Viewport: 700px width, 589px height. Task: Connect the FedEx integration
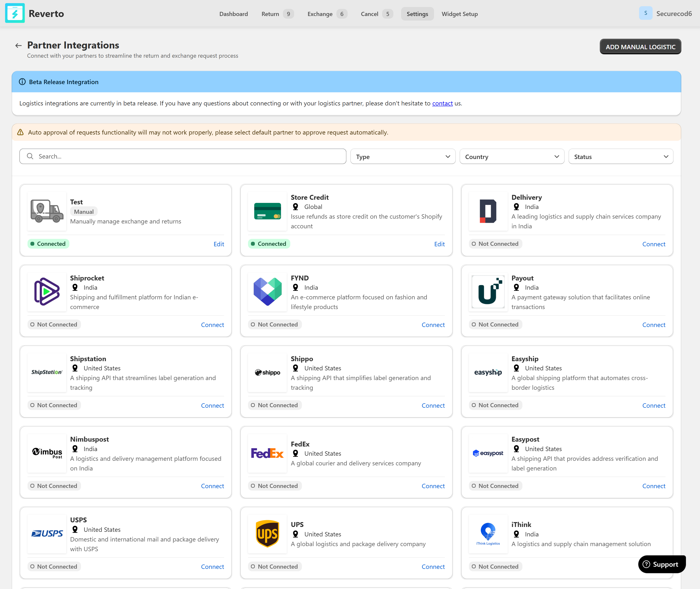pos(433,486)
